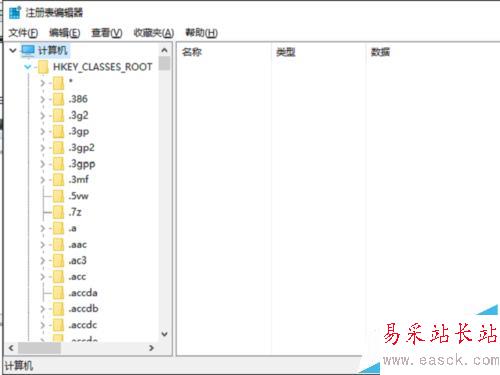
Task: Select the .accdb tree entry text
Action: pos(83,309)
